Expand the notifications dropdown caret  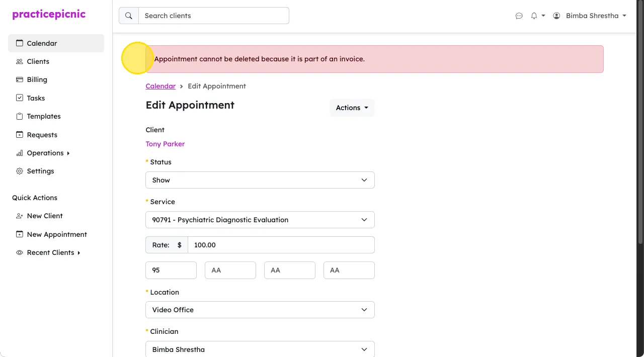click(x=543, y=16)
